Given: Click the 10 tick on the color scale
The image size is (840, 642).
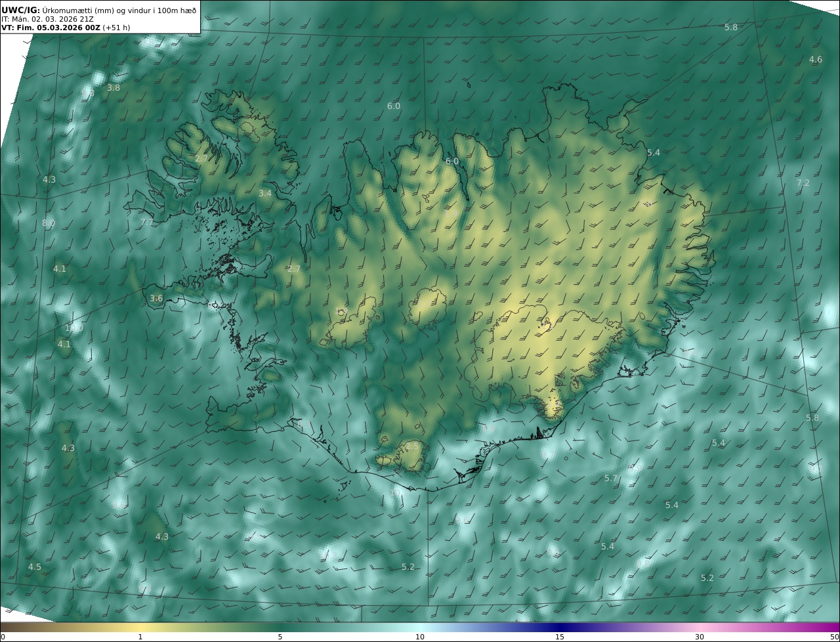Looking at the screenshot, I should 420,637.
